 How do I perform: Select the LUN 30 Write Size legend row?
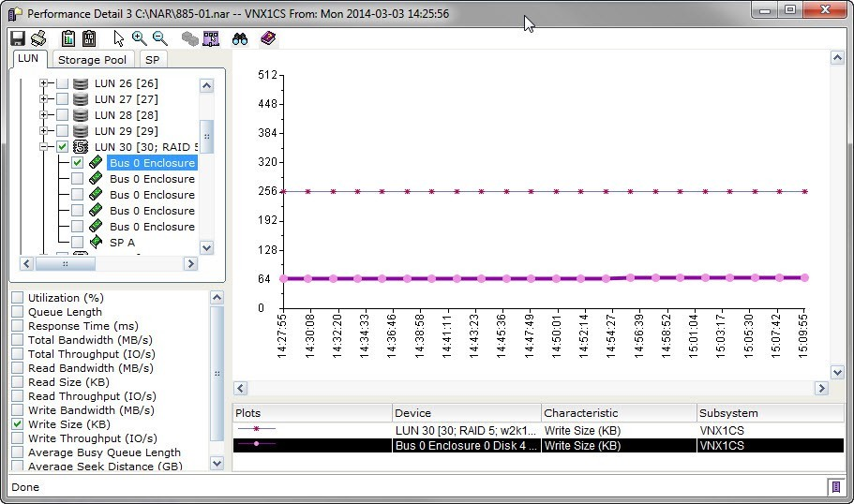pos(538,430)
